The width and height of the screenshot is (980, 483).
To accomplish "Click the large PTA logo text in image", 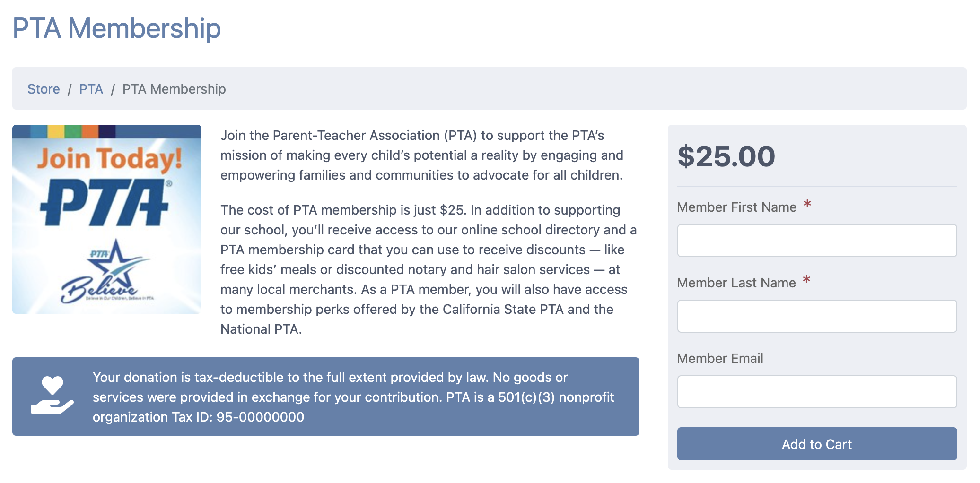I will pos(106,202).
